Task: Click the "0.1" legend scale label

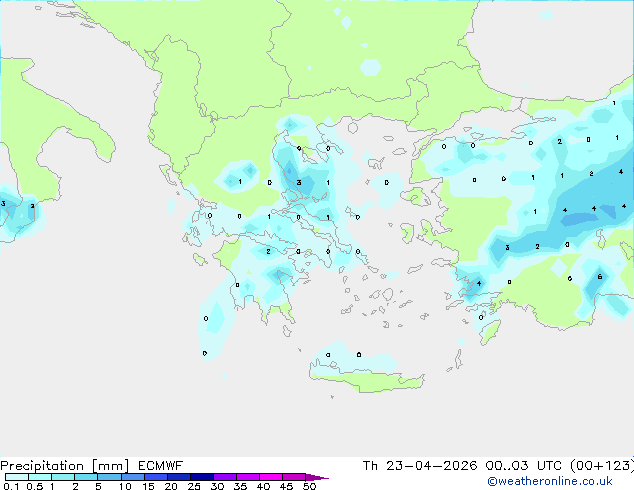Action: coord(11,486)
